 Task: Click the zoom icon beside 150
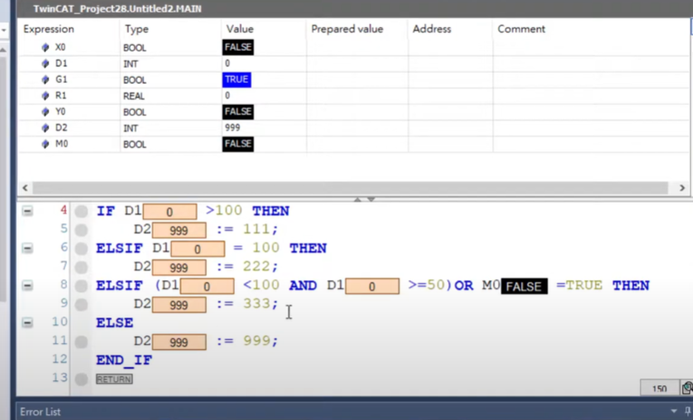point(686,388)
